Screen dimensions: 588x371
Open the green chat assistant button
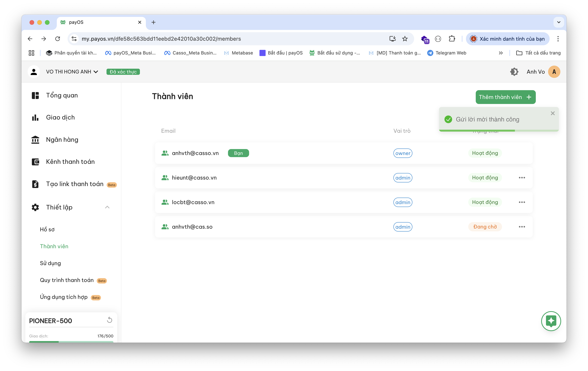551,321
